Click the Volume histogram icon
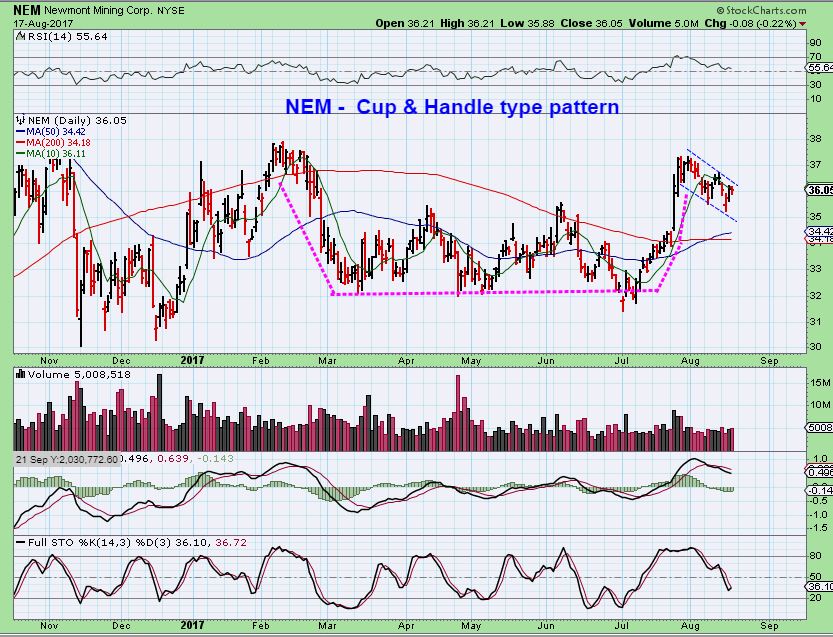The image size is (833, 637). 21,374
